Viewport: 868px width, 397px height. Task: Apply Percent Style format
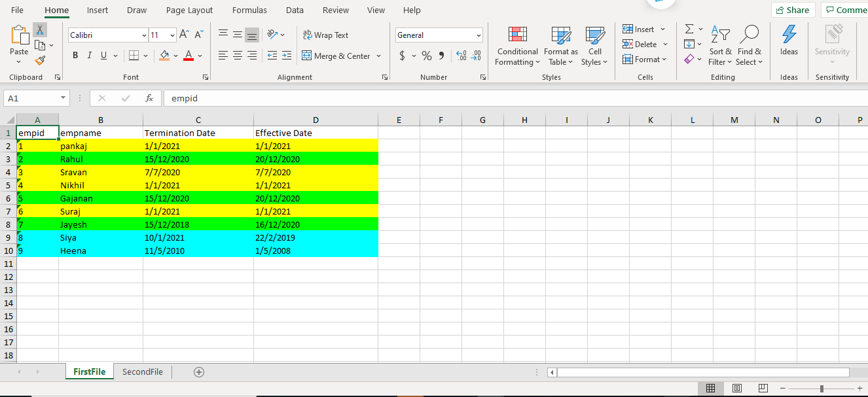426,56
